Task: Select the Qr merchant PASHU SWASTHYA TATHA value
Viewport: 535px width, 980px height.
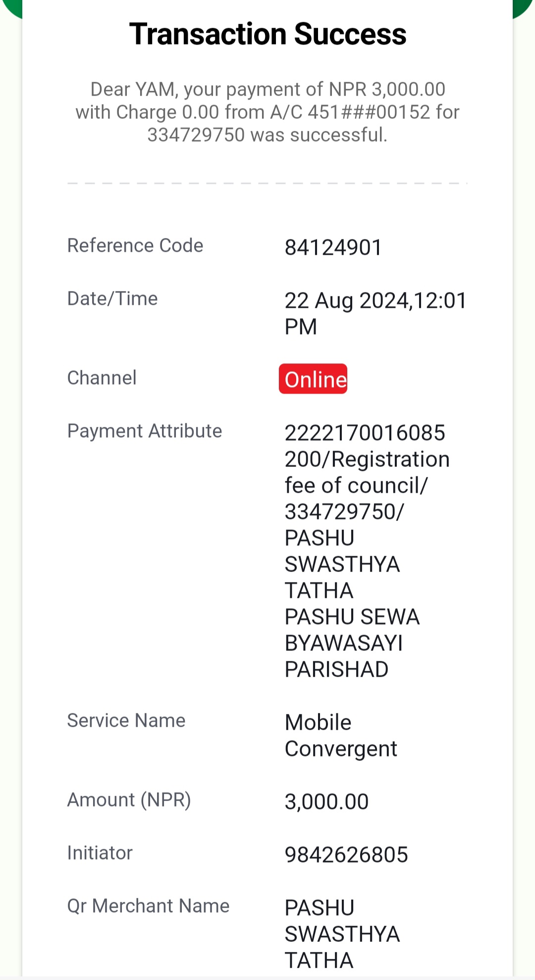Action: 342,934
